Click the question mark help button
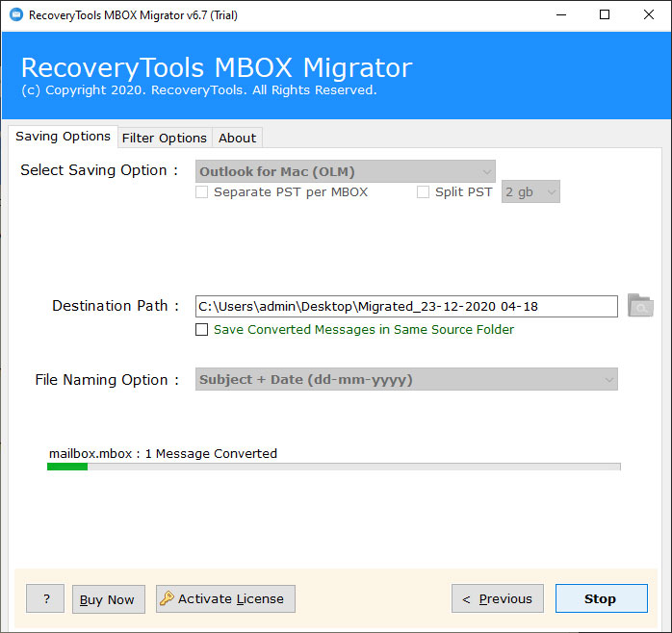The width and height of the screenshot is (672, 633). [45, 598]
